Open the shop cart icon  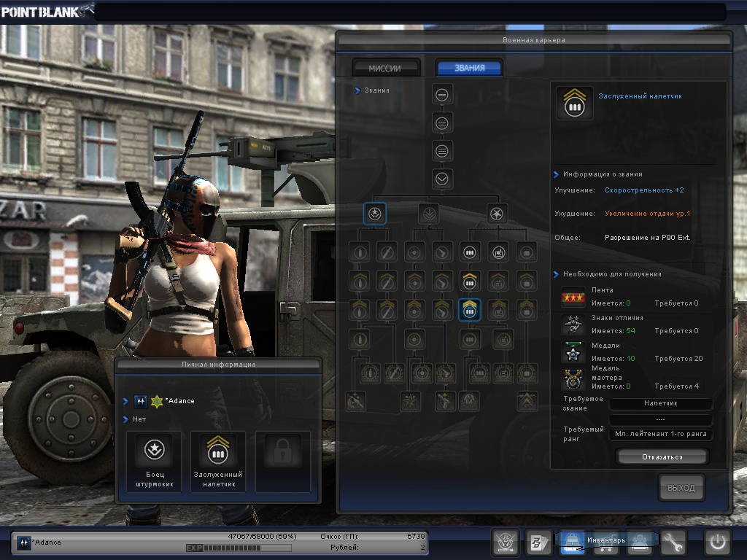pos(605,542)
